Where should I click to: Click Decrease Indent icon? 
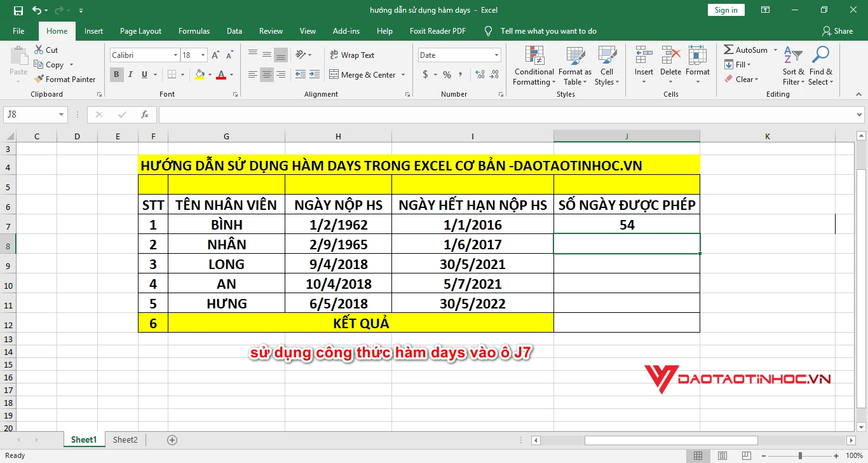(x=301, y=74)
